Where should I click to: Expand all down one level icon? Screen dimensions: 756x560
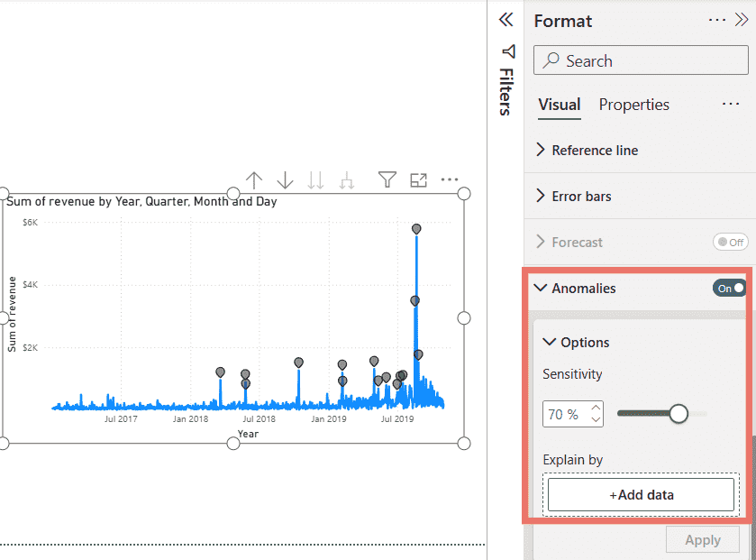[347, 180]
